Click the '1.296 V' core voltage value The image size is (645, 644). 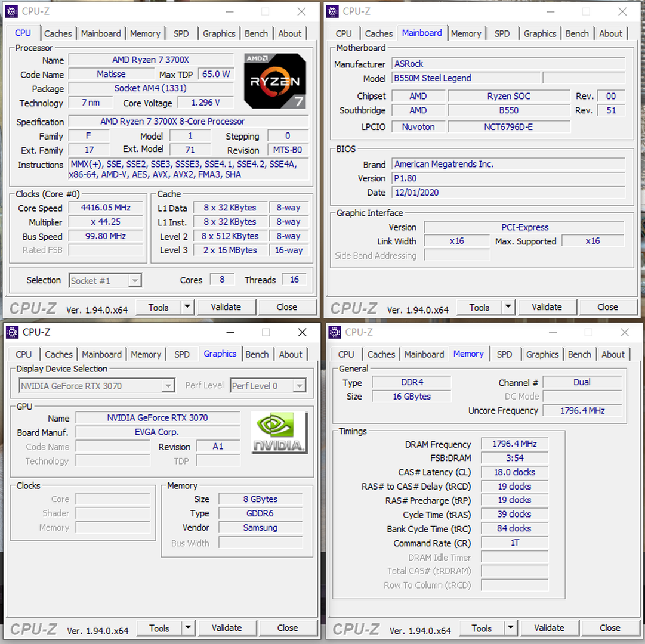click(x=206, y=103)
